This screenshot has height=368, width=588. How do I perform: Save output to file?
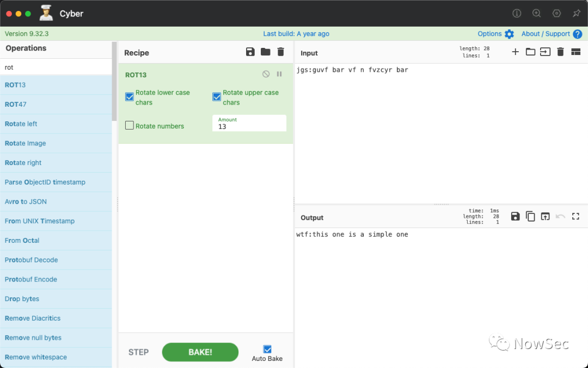515,216
